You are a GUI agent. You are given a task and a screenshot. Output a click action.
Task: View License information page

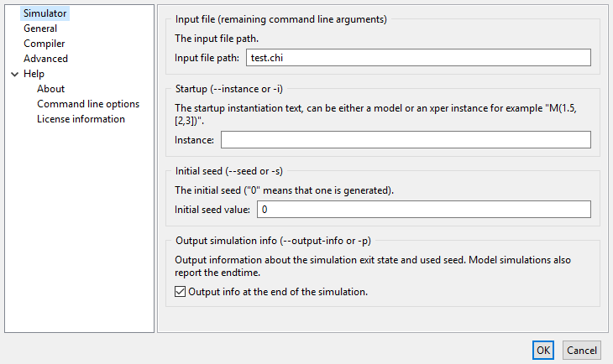(x=81, y=119)
